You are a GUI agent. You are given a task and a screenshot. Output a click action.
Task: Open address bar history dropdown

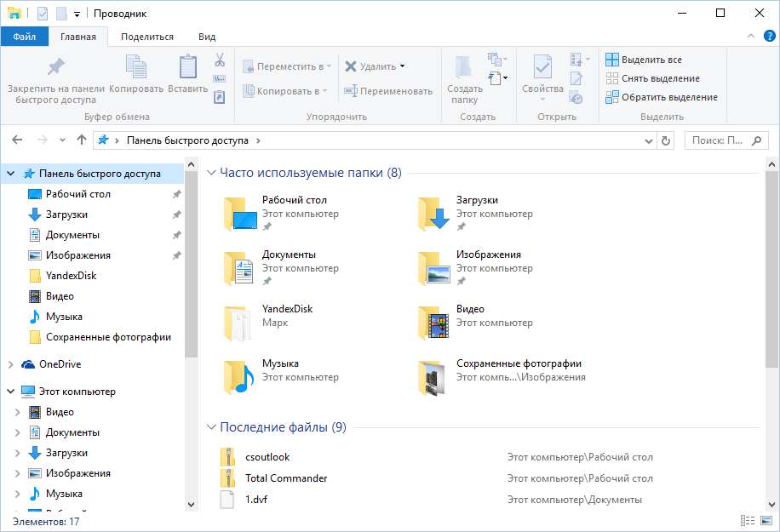(651, 140)
